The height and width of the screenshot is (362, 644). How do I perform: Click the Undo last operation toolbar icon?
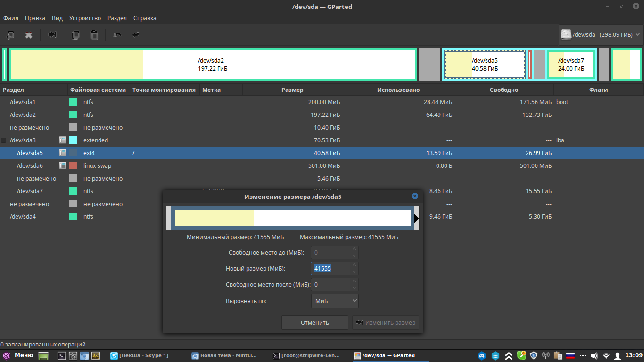pyautogui.click(x=117, y=35)
